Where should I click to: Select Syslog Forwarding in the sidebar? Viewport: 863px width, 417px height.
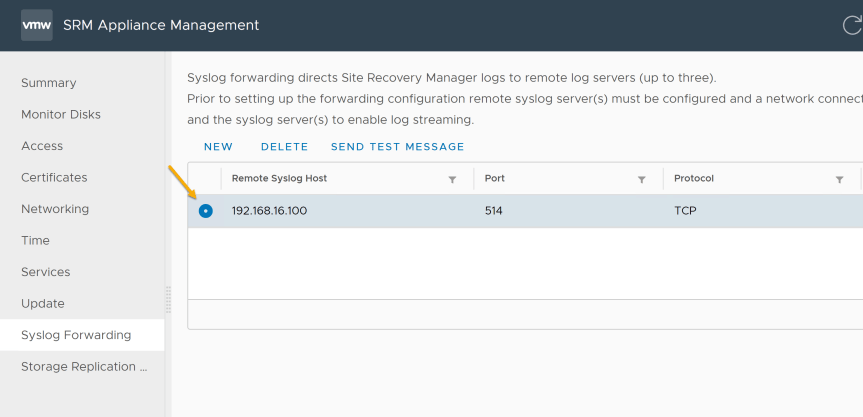point(82,335)
